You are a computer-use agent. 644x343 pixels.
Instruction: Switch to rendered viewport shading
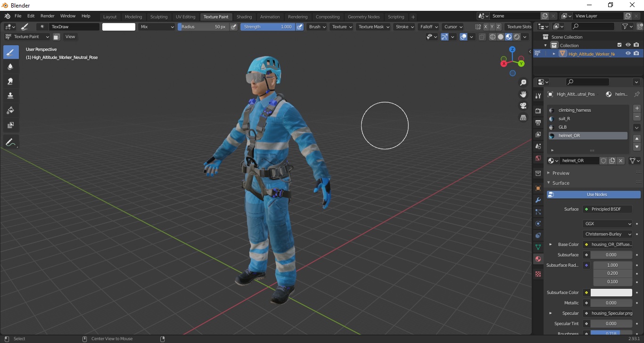coord(517,37)
